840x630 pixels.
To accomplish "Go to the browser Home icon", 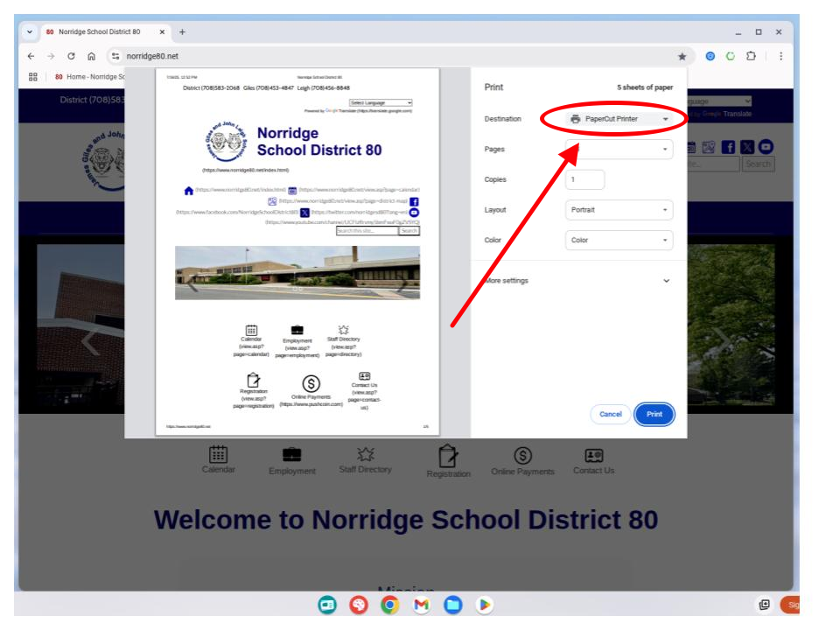I will click(x=92, y=56).
